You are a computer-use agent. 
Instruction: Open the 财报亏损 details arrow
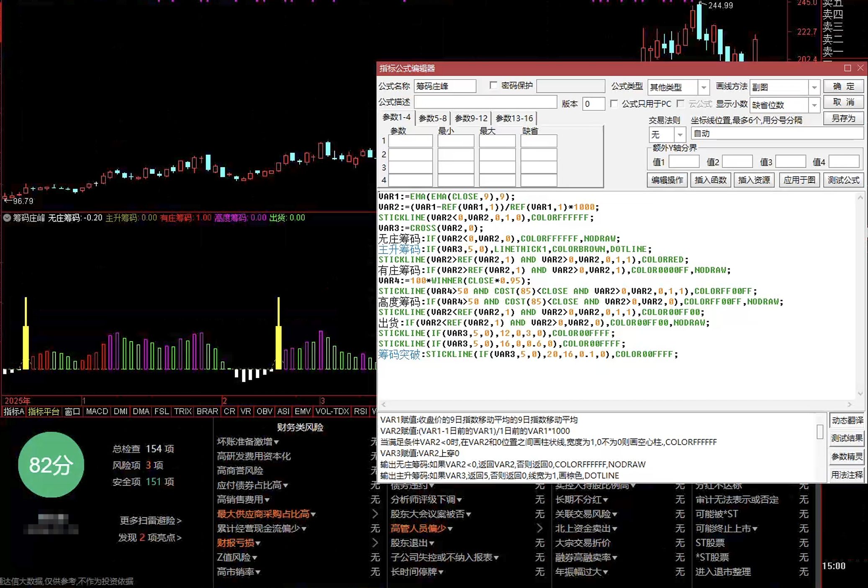(x=375, y=543)
